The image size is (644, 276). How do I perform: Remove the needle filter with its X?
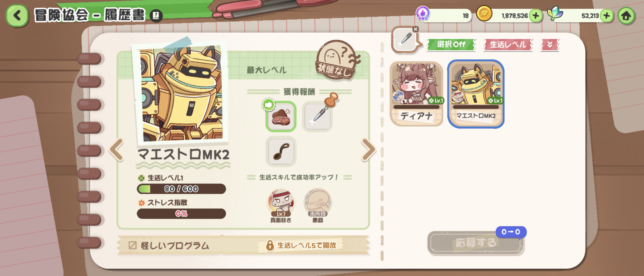point(415,29)
